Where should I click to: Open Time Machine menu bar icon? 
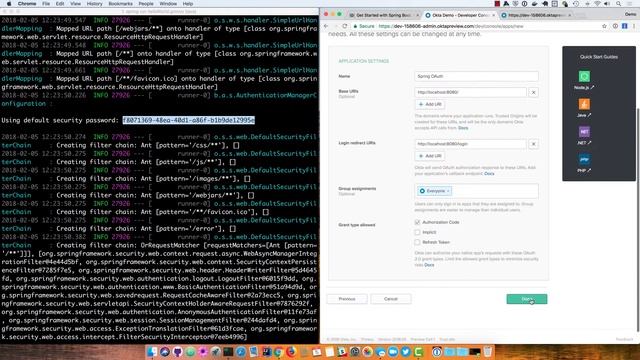coord(576,4)
